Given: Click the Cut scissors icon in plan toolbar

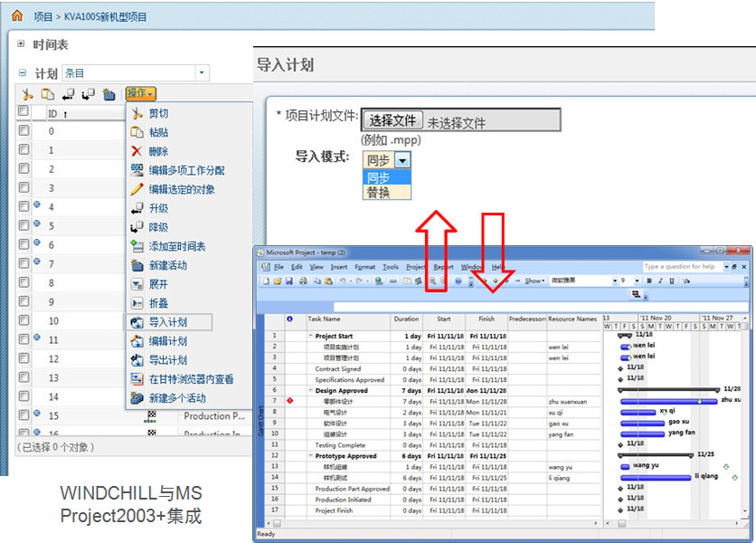Looking at the screenshot, I should click(27, 94).
